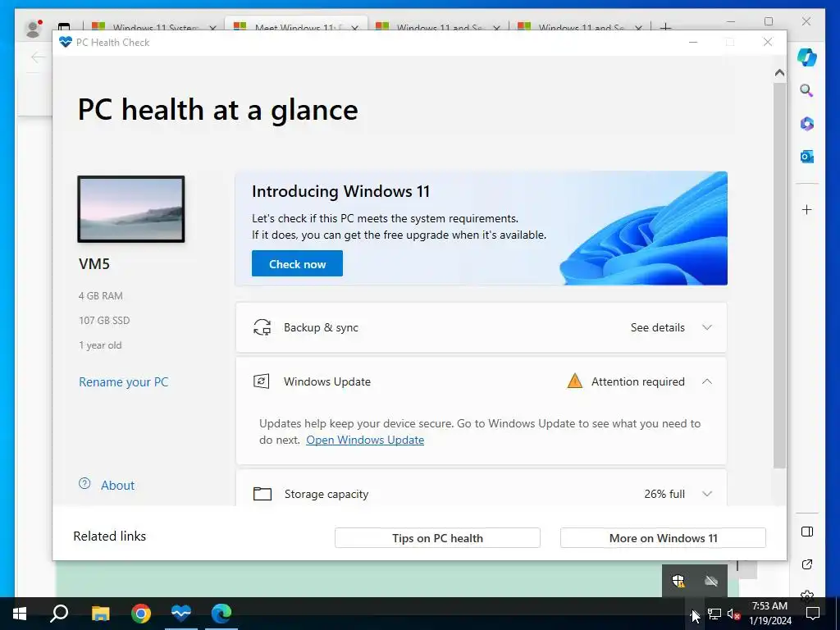Click the 4 GB RAM text
Viewport: 840px width, 630px height.
(x=101, y=295)
